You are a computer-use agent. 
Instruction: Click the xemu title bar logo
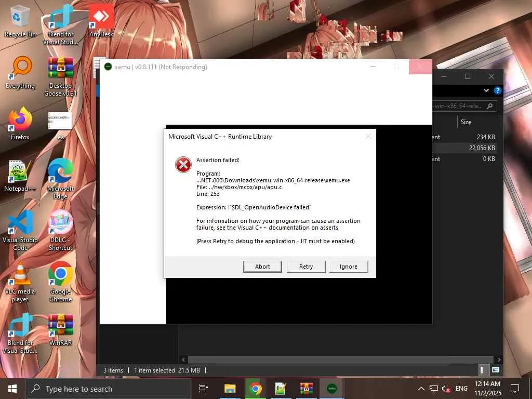tap(108, 67)
